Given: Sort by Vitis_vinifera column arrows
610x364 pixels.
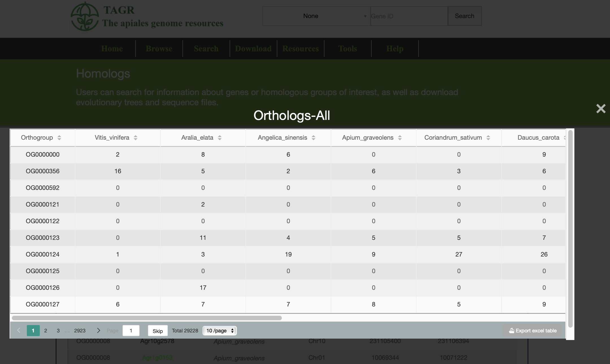Looking at the screenshot, I should pyautogui.click(x=136, y=138).
